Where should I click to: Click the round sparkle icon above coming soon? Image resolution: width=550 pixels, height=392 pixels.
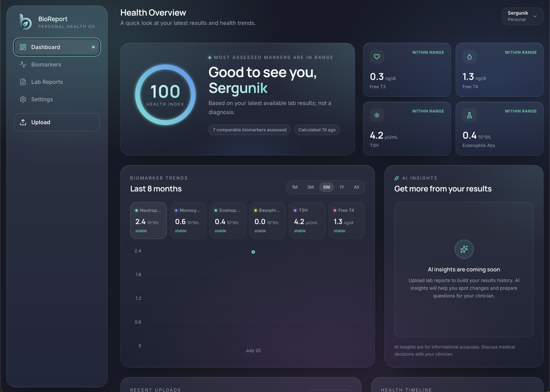(x=464, y=249)
